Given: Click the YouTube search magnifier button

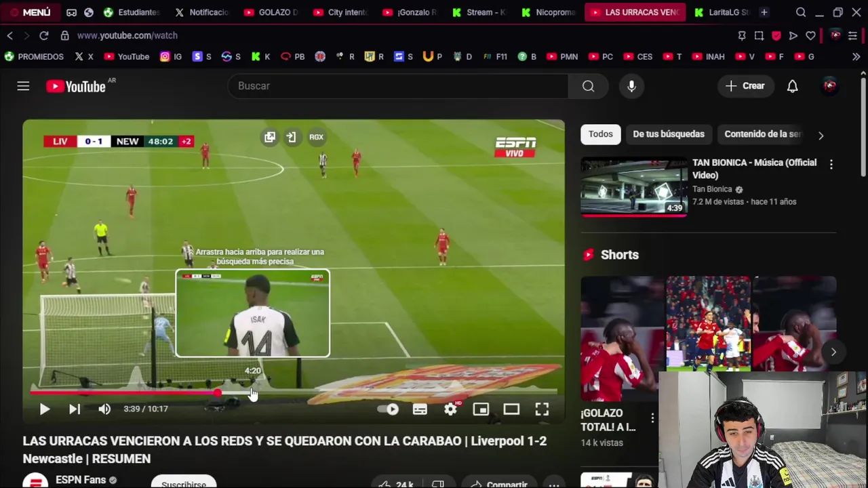Looking at the screenshot, I should coord(588,86).
